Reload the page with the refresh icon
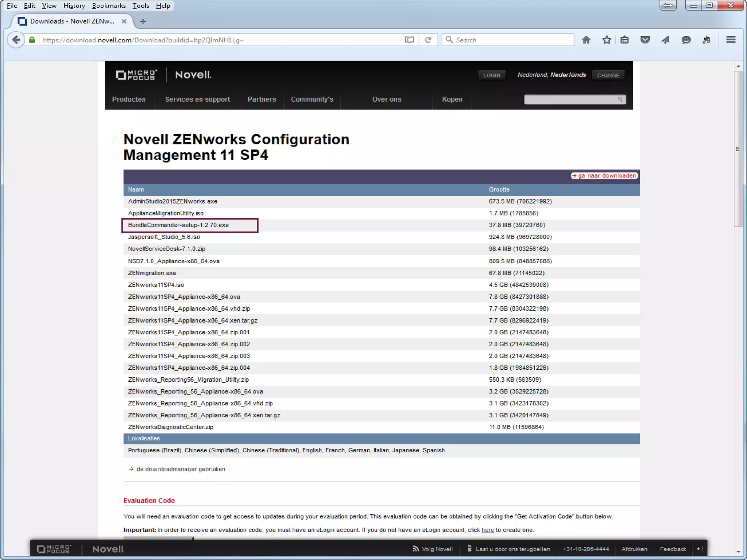747x560 pixels. pos(428,40)
